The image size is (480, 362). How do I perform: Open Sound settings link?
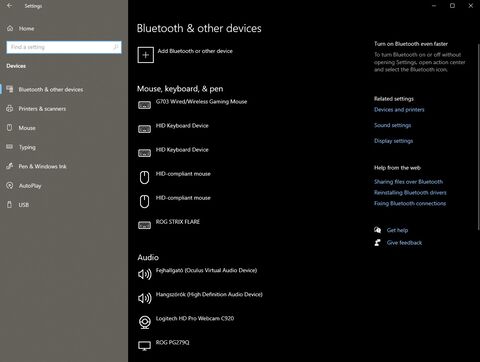pos(392,125)
